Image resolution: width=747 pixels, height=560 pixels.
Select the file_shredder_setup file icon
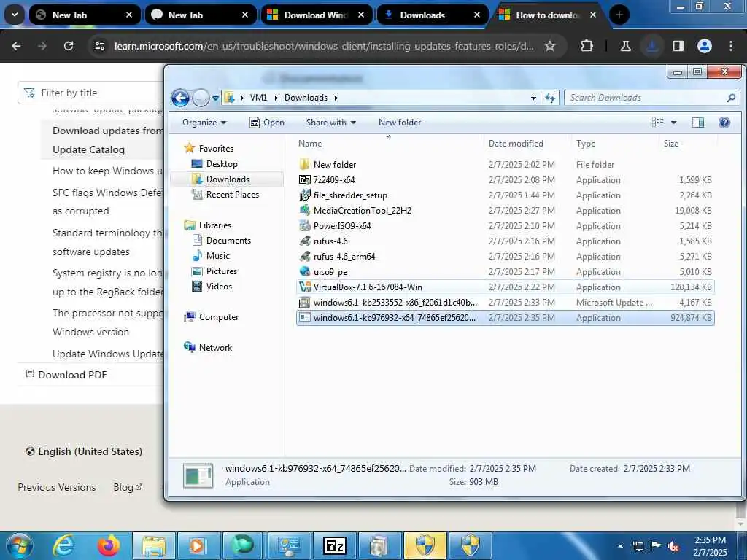click(304, 195)
